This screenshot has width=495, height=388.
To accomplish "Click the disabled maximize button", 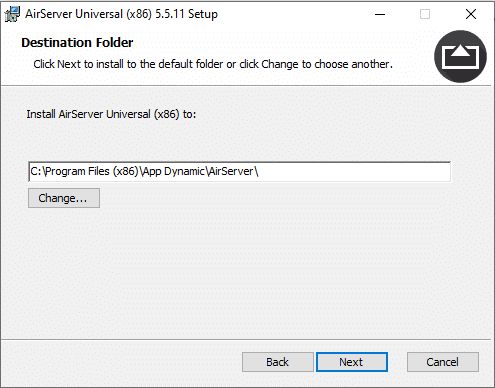I will pyautogui.click(x=425, y=14).
